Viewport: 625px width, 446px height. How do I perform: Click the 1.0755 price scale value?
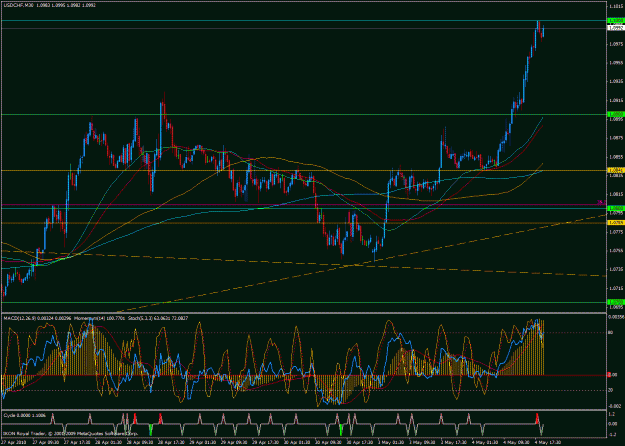[615, 251]
